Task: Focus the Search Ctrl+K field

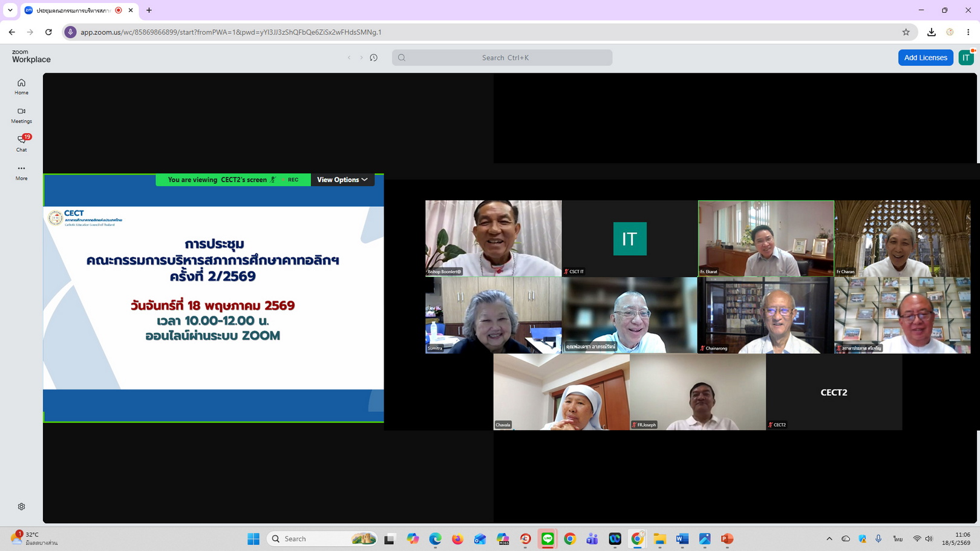Action: coord(502,57)
